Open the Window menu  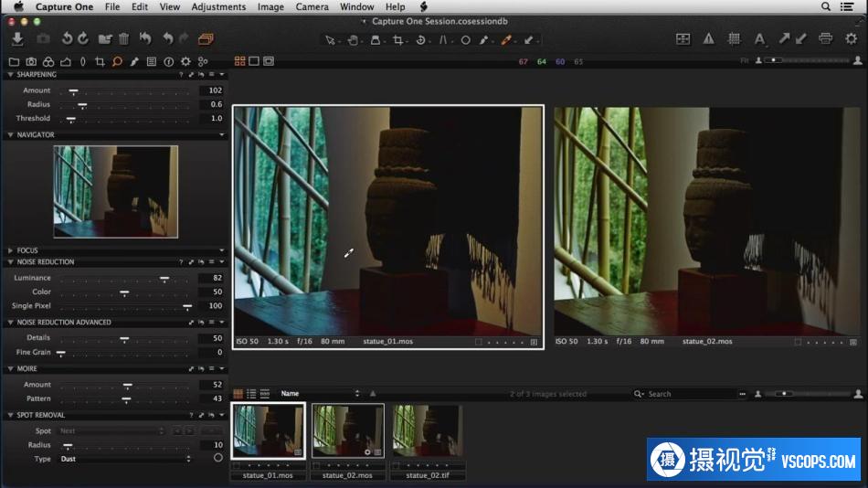(x=357, y=6)
